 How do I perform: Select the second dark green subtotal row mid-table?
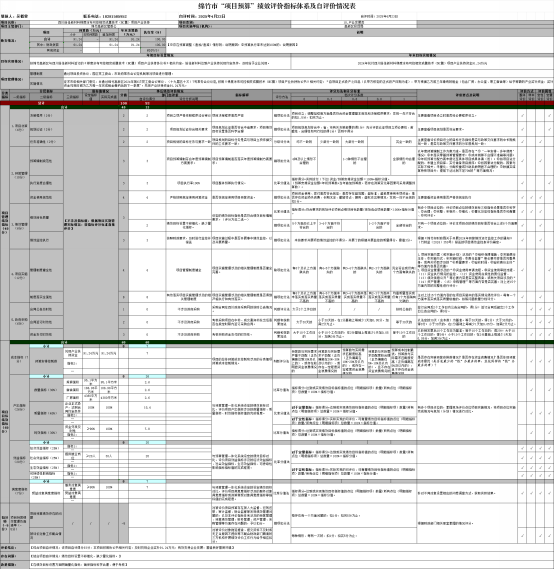pyautogui.click(x=282, y=342)
